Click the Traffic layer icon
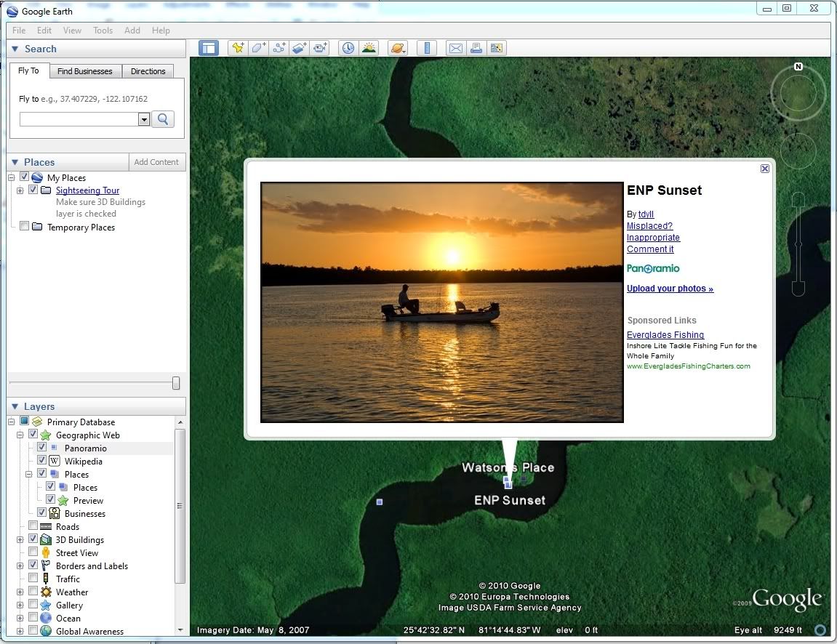 (x=46, y=579)
